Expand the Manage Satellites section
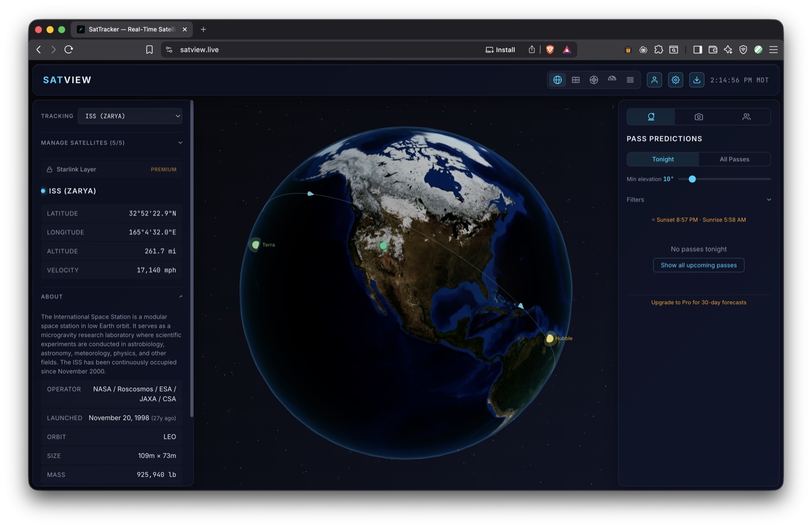The height and width of the screenshot is (528, 812). click(x=111, y=143)
